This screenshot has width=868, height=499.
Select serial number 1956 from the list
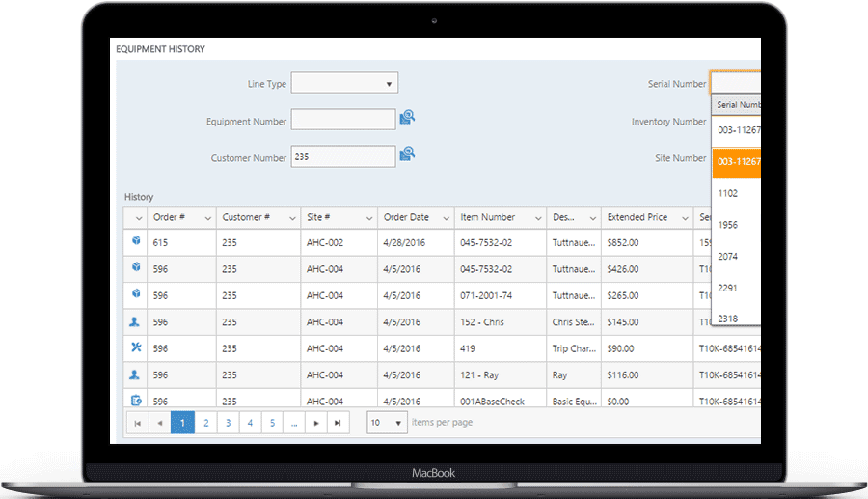[x=736, y=225]
